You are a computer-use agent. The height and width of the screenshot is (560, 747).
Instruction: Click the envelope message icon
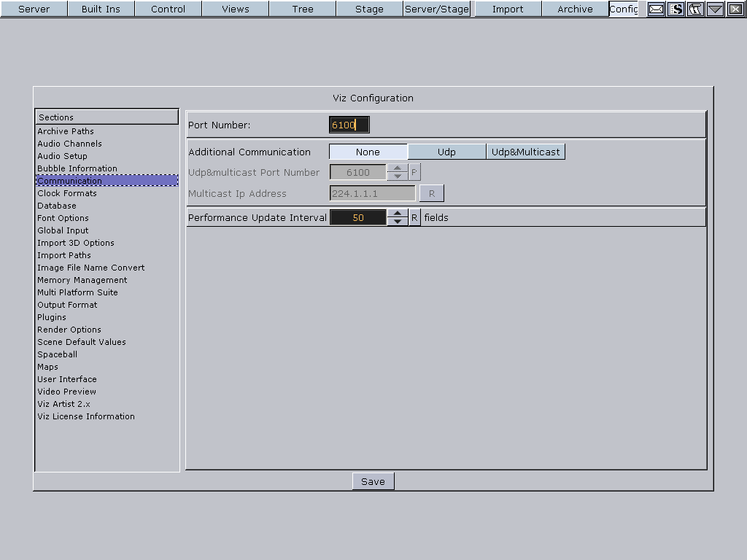pyautogui.click(x=656, y=9)
